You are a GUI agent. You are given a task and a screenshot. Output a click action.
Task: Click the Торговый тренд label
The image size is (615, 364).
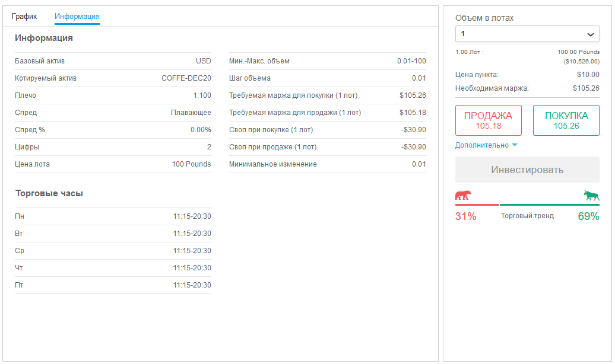(527, 216)
